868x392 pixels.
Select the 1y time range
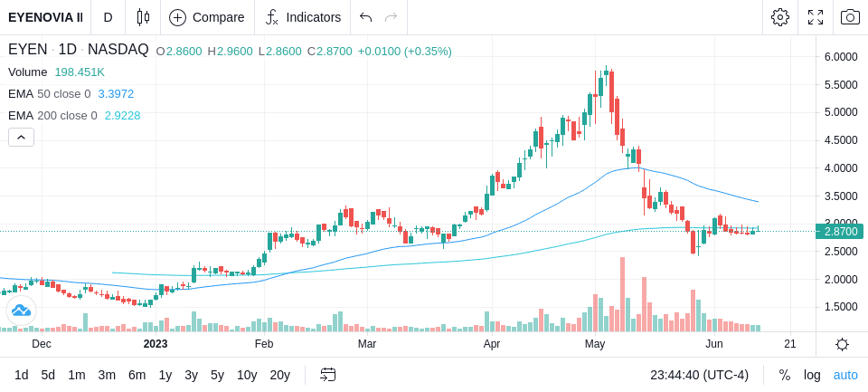[165, 375]
